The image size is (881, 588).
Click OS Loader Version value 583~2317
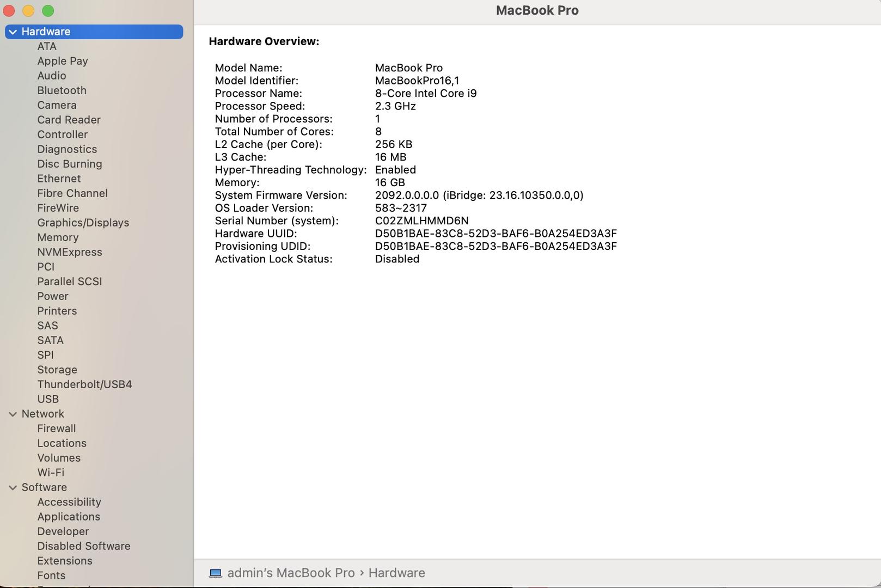coord(400,208)
